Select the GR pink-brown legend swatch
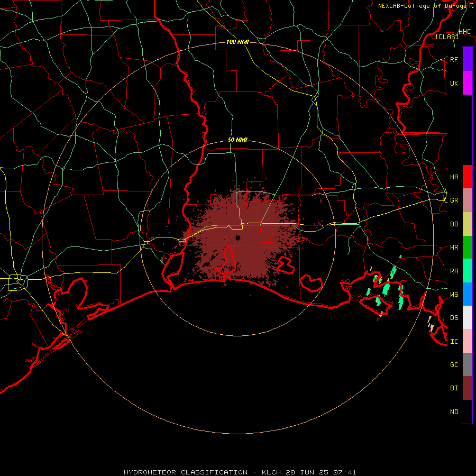Viewport: 476px width, 476px height. click(x=467, y=200)
